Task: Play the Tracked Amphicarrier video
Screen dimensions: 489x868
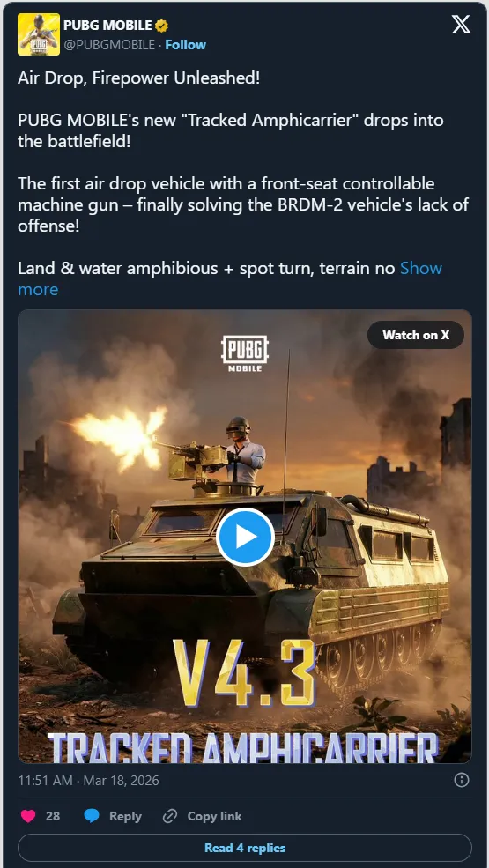Action: coord(245,537)
